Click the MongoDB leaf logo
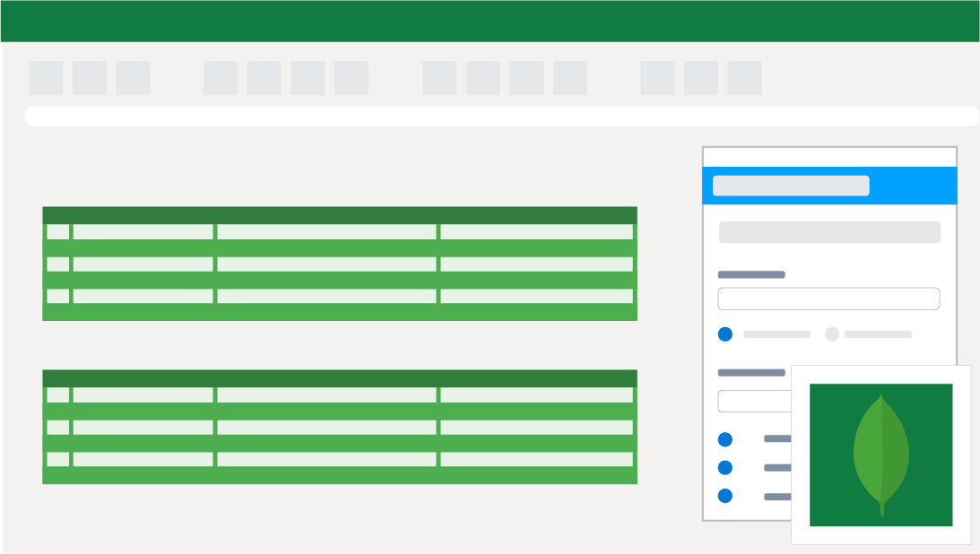Image resolution: width=980 pixels, height=554 pixels. 880,453
